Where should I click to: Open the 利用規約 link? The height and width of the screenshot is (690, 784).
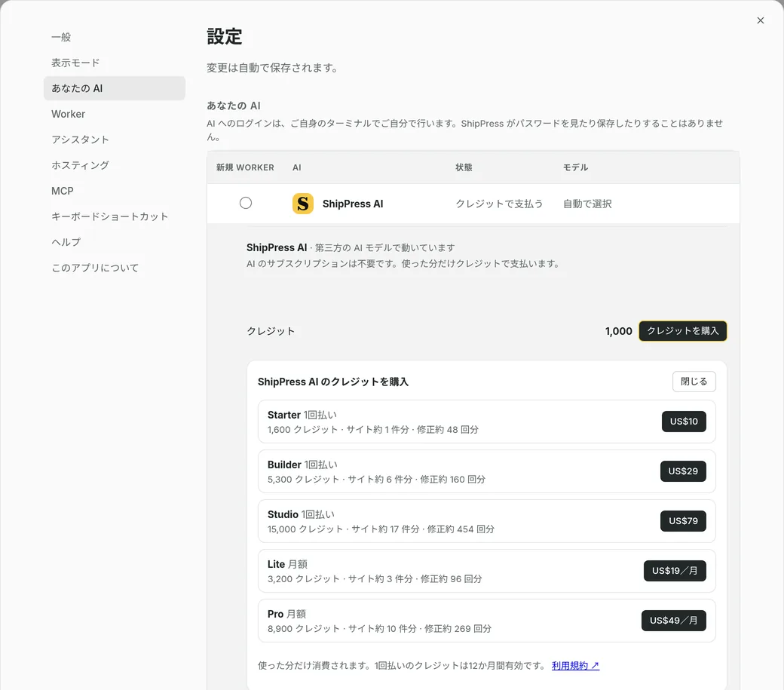[575, 666]
